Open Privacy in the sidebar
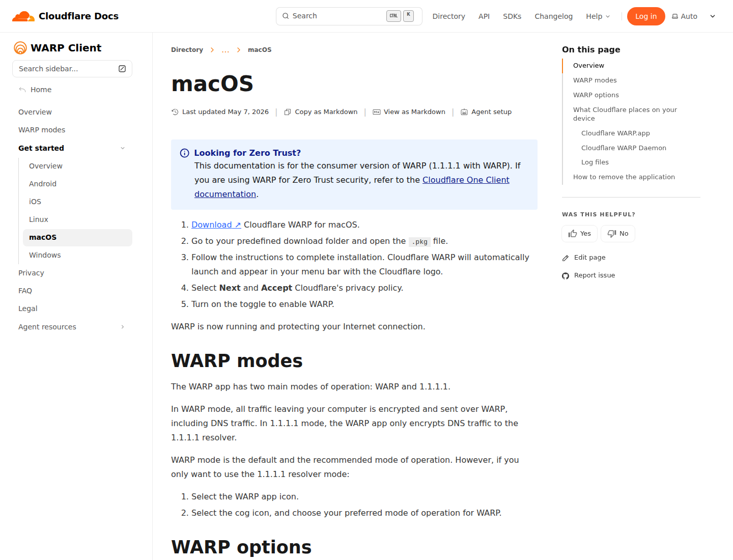The height and width of the screenshot is (560, 733). (72, 273)
